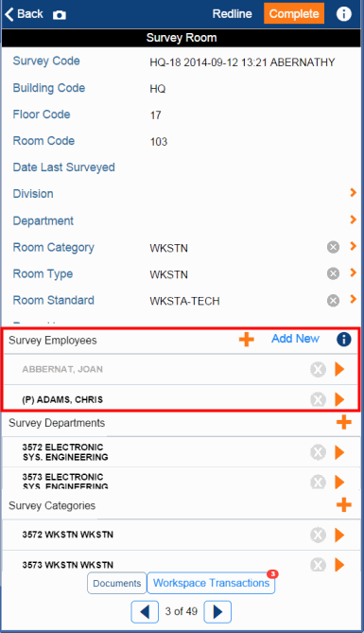Screen dimensions: 364x633
Task: Go to next survey room record
Action: tap(217, 612)
